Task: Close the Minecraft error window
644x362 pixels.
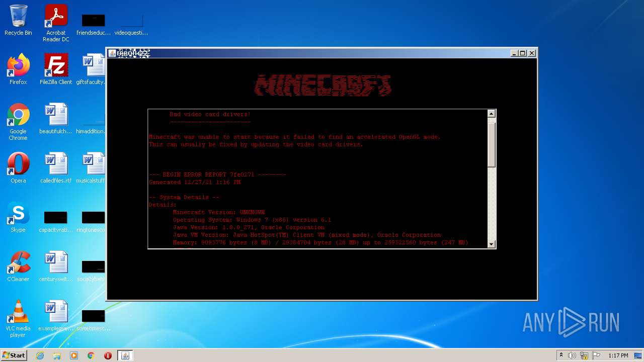Action: [x=532, y=53]
